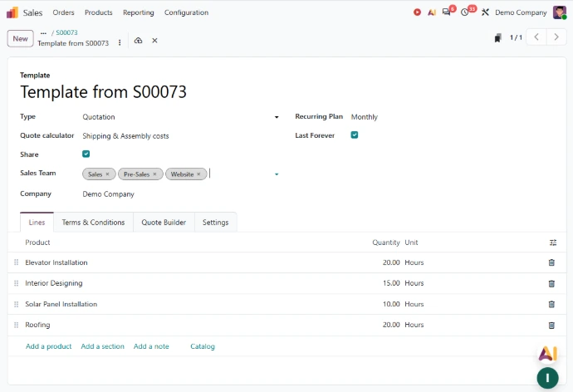Click Add a section link
This screenshot has width=573, height=392.
point(102,346)
